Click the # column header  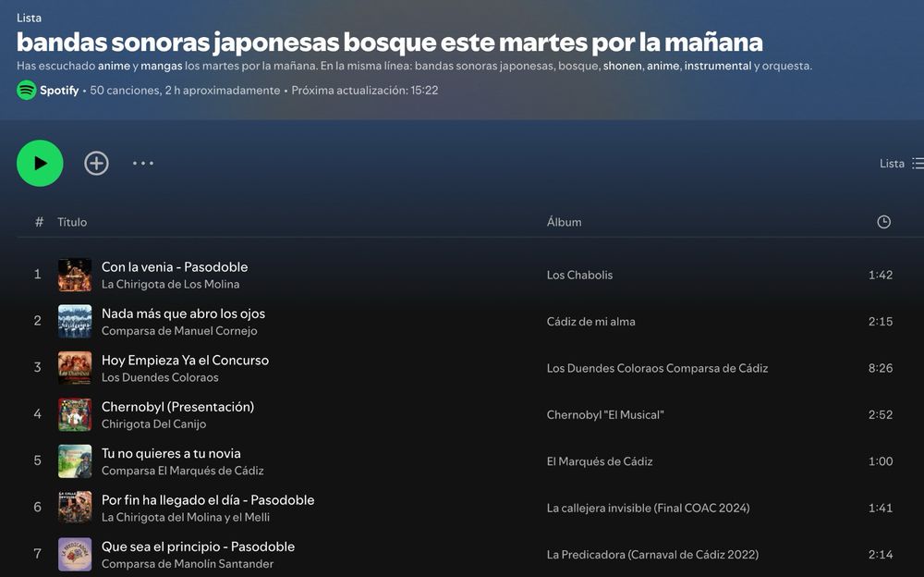pyautogui.click(x=39, y=222)
